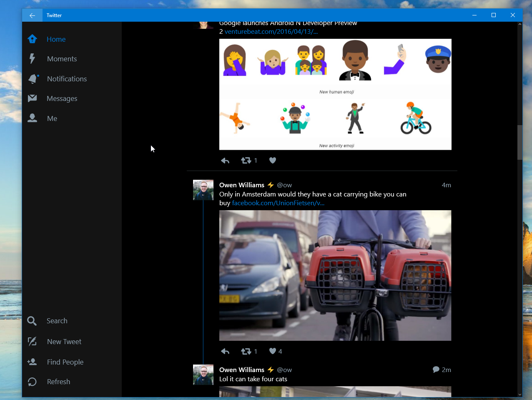The height and width of the screenshot is (400, 532).
Task: Click the conversation bubble icon beside 2m
Action: [436, 370]
